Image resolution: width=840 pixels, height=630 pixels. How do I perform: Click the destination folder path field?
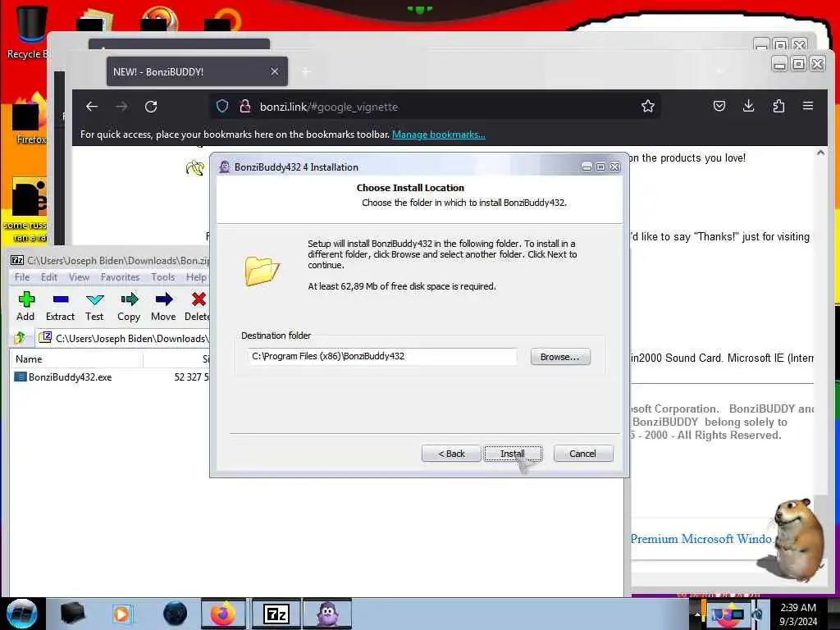pyautogui.click(x=382, y=356)
